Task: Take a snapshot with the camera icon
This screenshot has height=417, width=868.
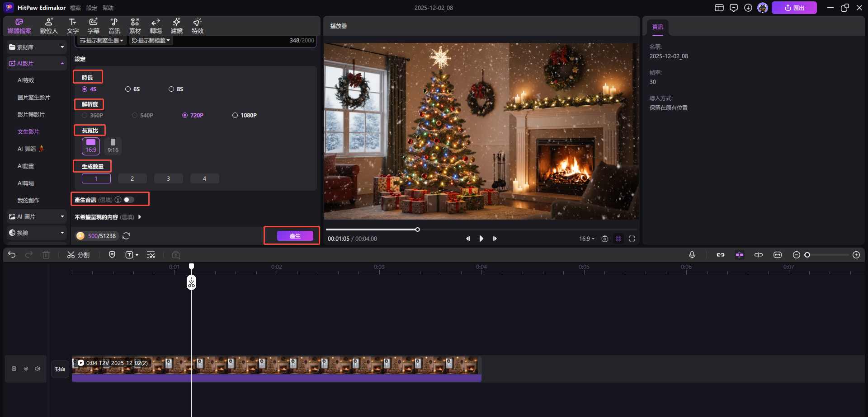Action: coord(604,239)
